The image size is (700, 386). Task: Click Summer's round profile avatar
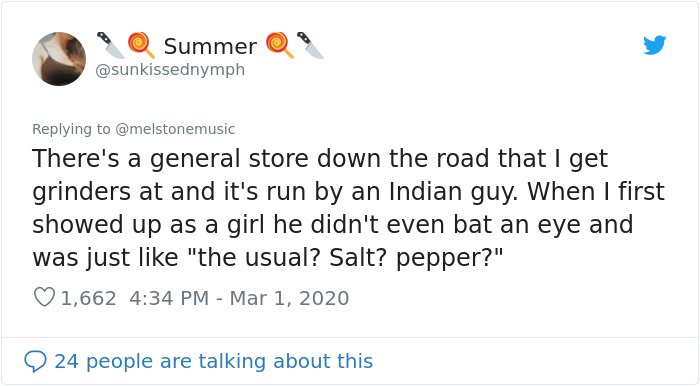click(59, 59)
